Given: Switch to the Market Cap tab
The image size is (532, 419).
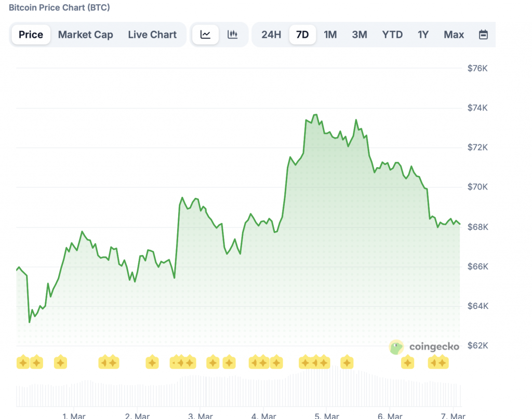Looking at the screenshot, I should 86,34.
